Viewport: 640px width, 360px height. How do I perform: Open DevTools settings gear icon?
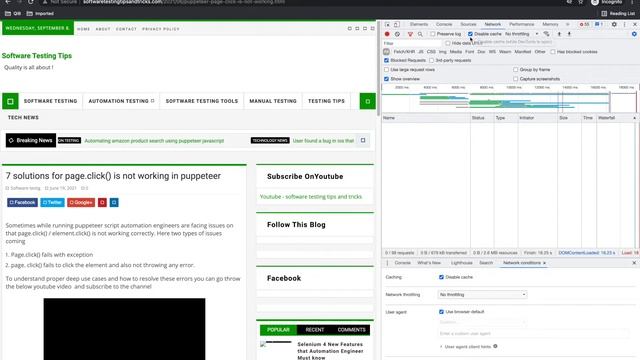[614, 24]
